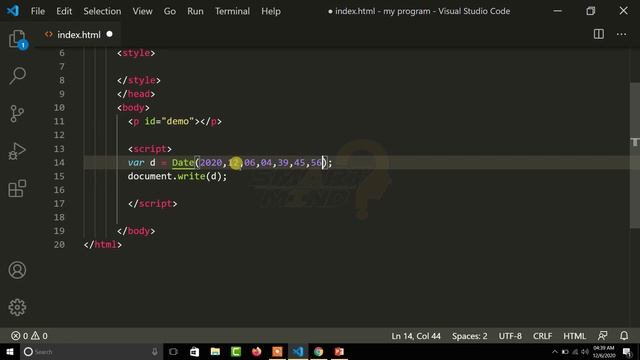
Task: Open the Search view in activity bar
Action: click(18, 76)
